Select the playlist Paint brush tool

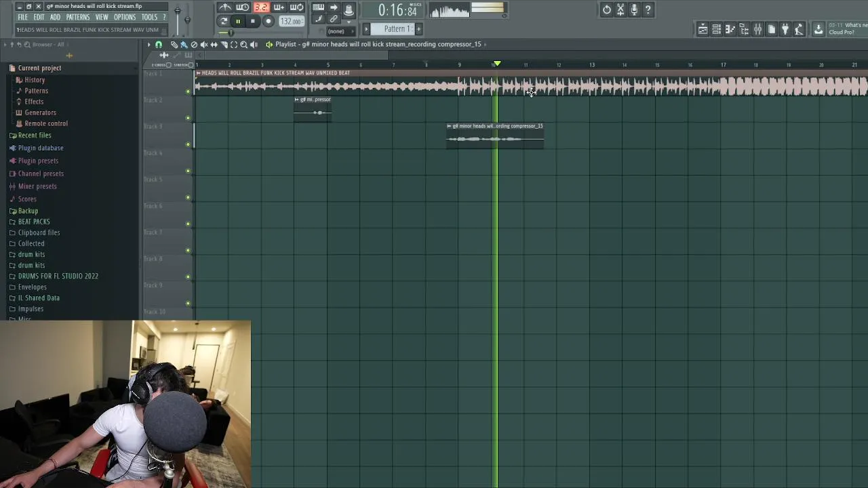[x=184, y=44]
